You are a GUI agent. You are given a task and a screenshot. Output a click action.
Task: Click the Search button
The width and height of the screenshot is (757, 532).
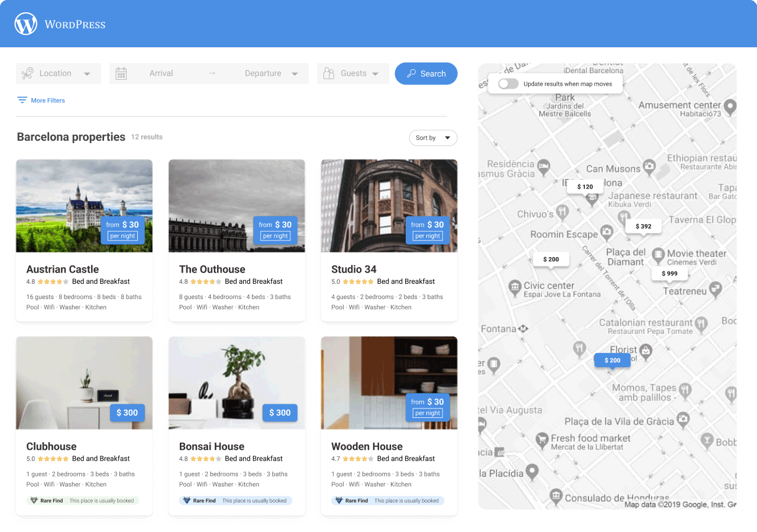tap(426, 73)
